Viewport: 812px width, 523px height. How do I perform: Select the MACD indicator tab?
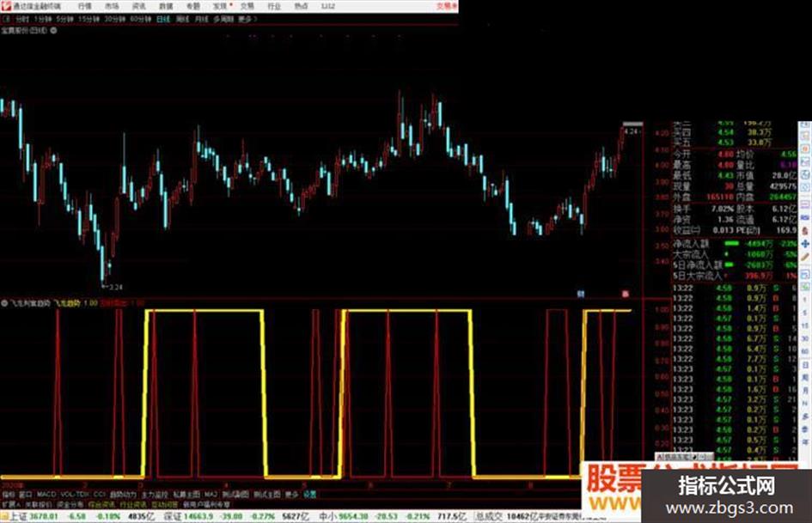(46, 495)
